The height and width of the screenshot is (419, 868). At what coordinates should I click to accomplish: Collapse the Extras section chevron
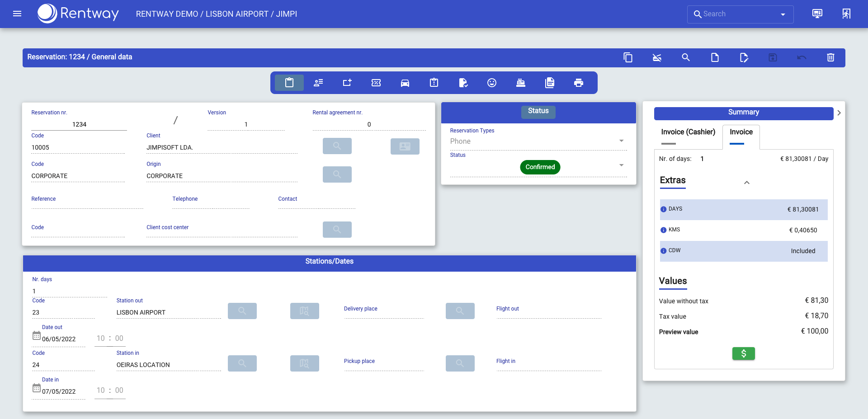coord(747,182)
